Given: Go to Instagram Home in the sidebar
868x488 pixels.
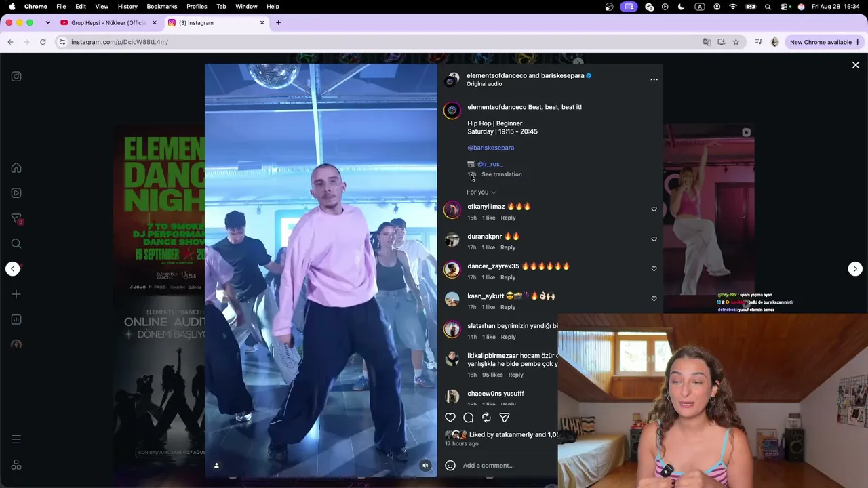Looking at the screenshot, I should [16, 168].
